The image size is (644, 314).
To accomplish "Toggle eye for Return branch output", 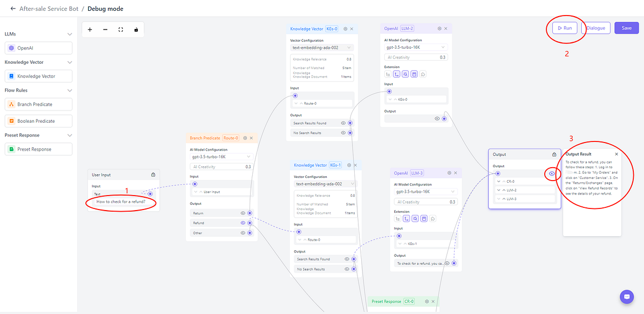I will coord(243,213).
